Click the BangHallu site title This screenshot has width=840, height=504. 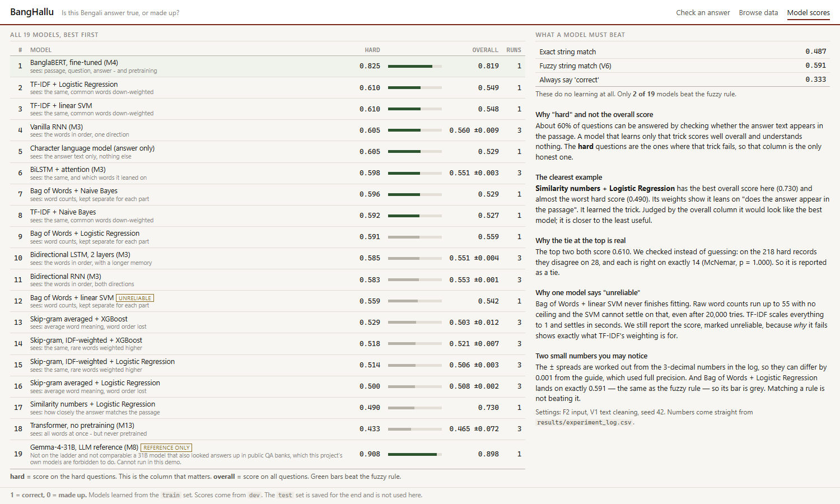[32, 12]
